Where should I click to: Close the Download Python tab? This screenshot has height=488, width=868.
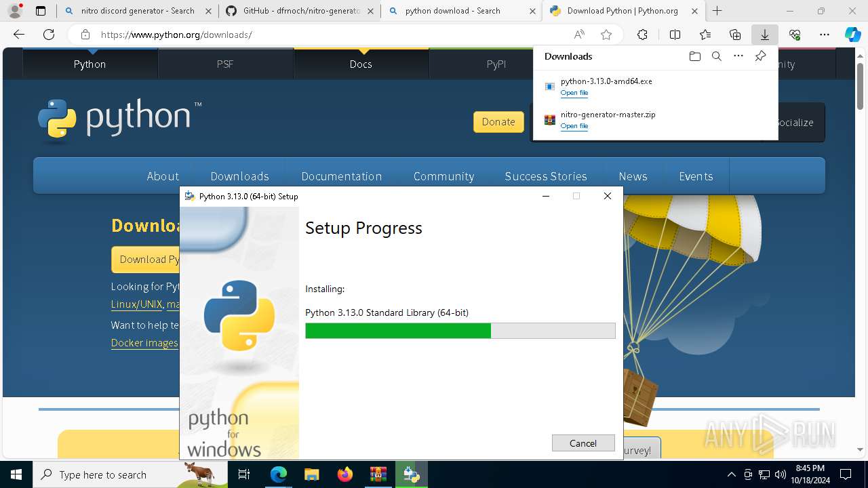[x=694, y=11]
